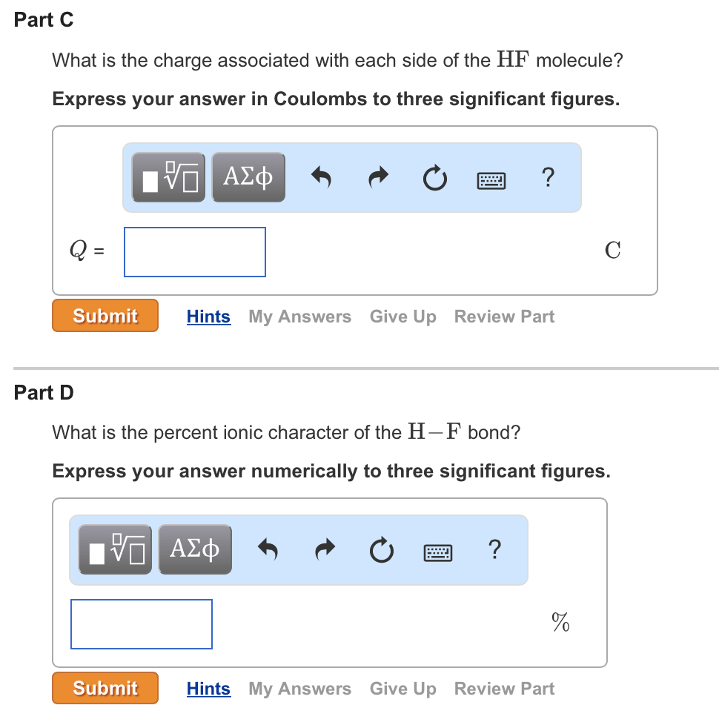The image size is (719, 728).
Task: Open the help question mark in Part C
Action: point(549,177)
